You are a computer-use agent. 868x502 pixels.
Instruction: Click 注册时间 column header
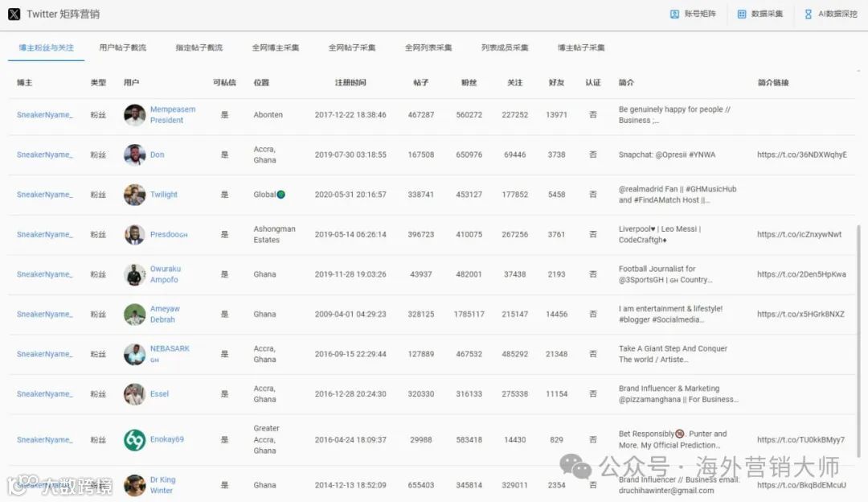(x=350, y=83)
